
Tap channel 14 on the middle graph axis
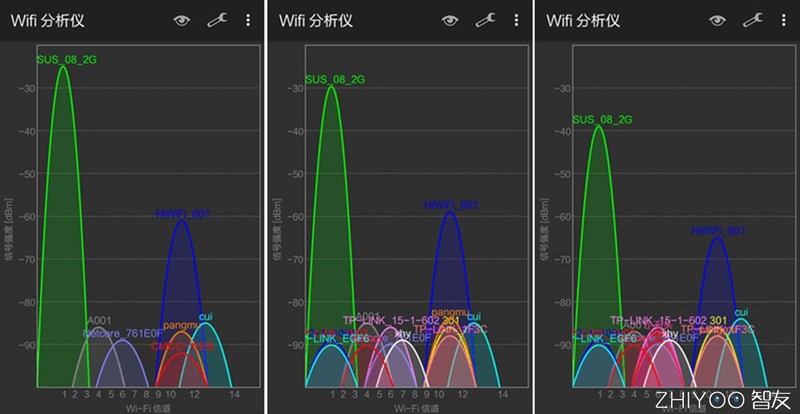click(503, 394)
